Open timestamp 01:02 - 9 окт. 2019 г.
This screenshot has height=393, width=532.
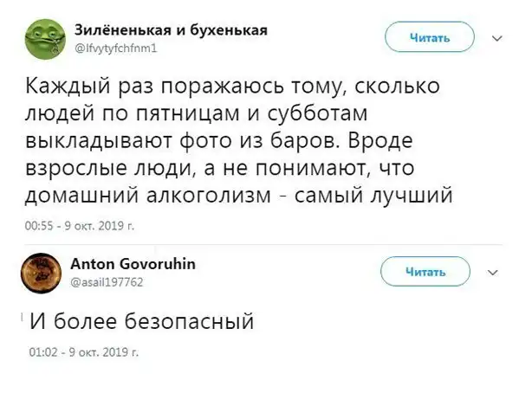[79, 352]
